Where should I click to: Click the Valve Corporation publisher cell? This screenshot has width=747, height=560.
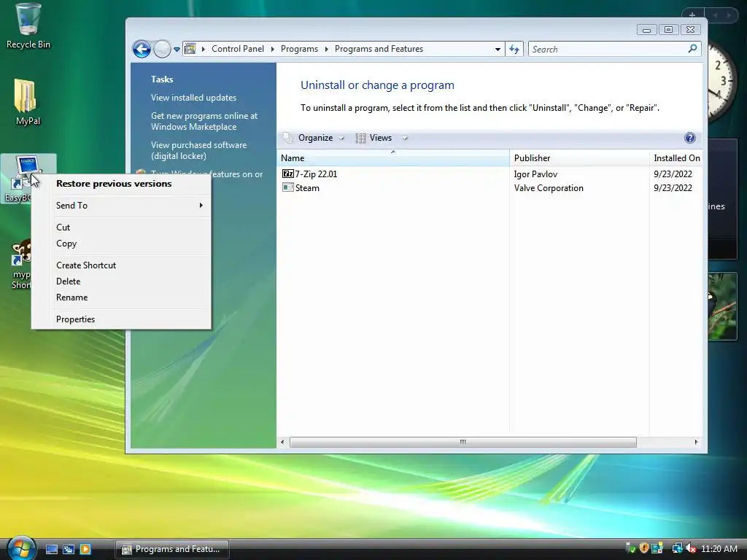click(x=549, y=188)
